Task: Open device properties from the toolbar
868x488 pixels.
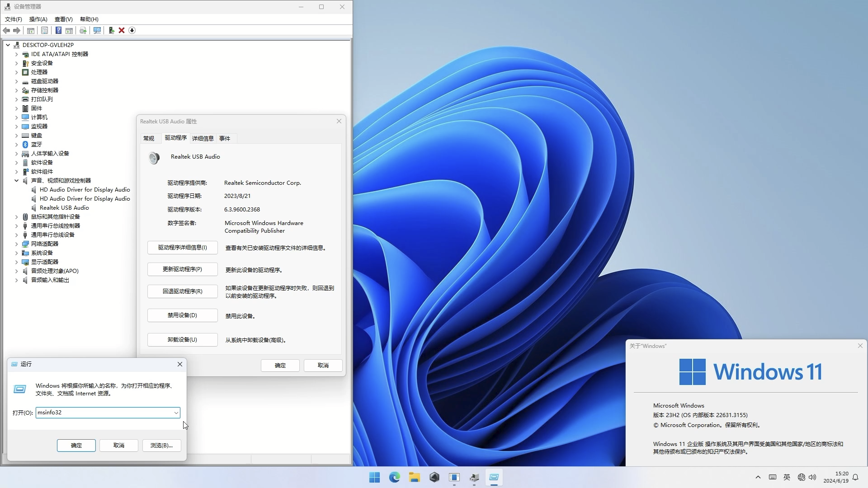Action: 44,30
